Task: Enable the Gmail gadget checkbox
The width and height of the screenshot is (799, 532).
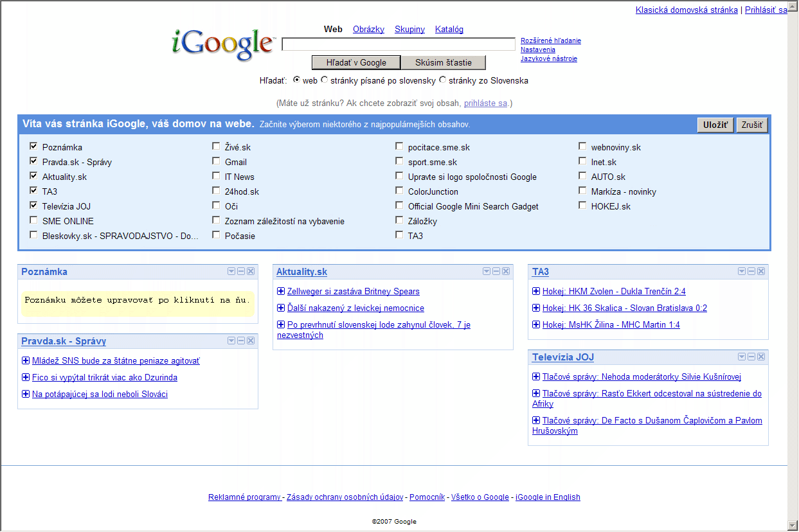Action: click(216, 161)
